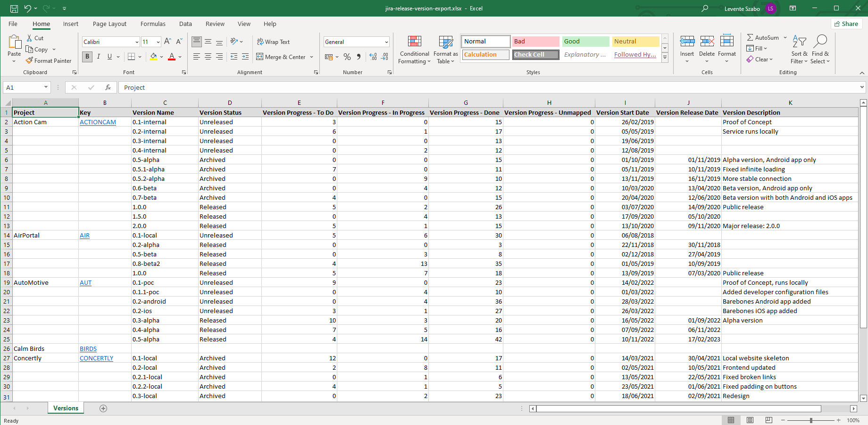868x425 pixels.
Task: Select Normal view in status bar
Action: coord(731,420)
